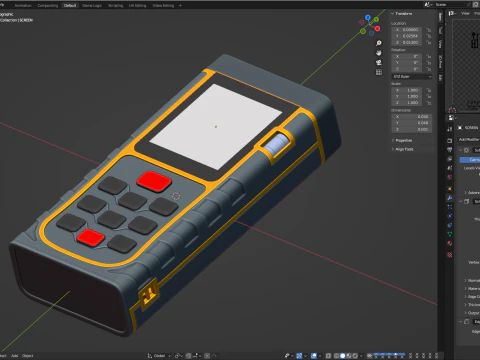Open the View menu in right editor
This screenshot has width=480, height=360.
pyautogui.click(x=465, y=13)
